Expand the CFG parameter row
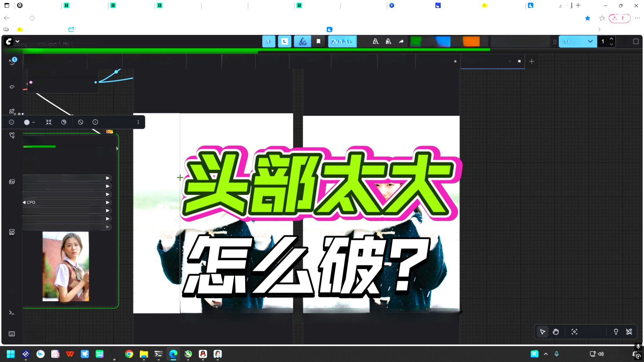This screenshot has height=362, width=644. click(107, 202)
